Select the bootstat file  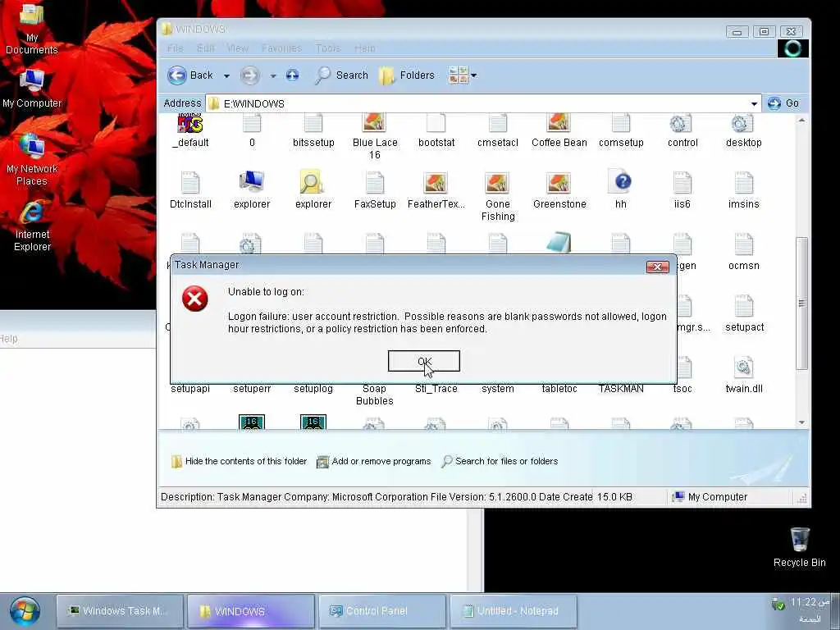[x=436, y=130]
